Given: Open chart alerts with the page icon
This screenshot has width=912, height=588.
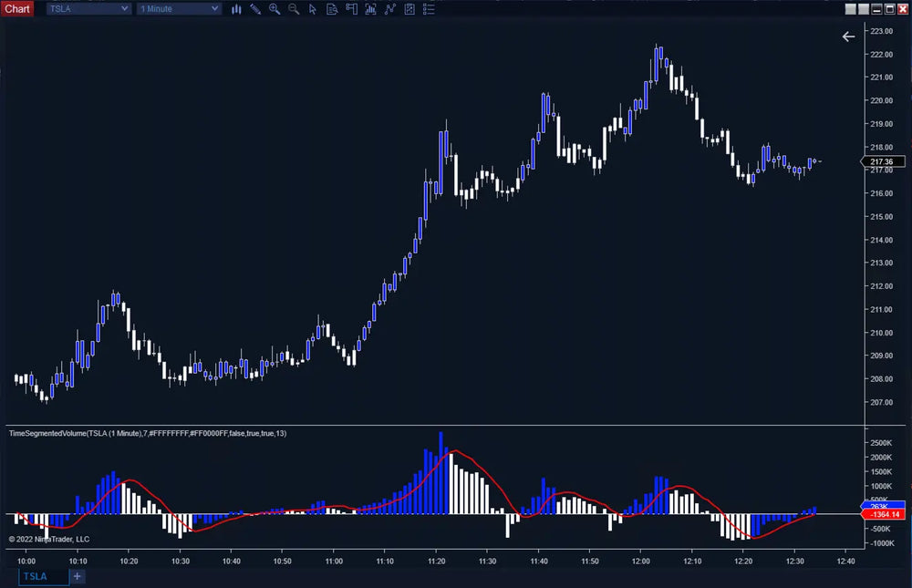Looking at the screenshot, I should (332, 9).
